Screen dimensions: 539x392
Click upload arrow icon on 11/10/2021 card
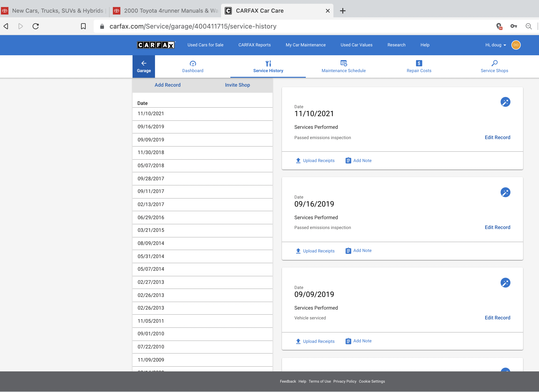coord(298,160)
